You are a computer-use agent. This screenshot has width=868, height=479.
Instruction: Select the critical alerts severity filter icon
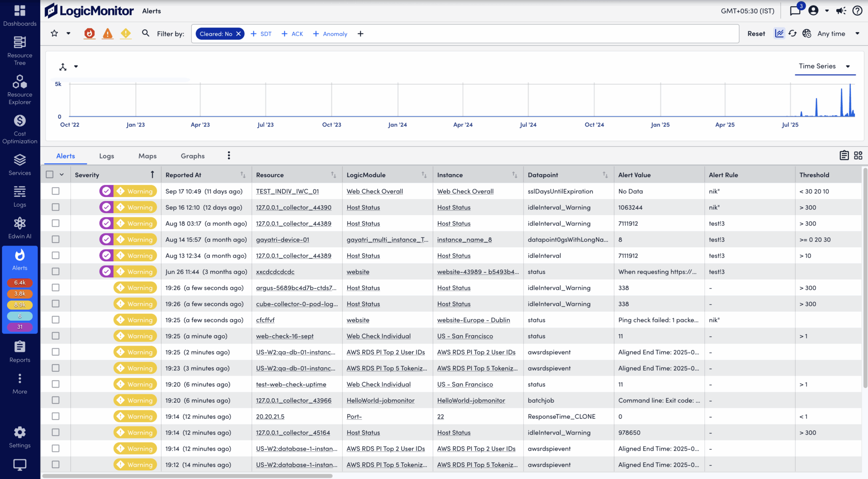pos(89,33)
